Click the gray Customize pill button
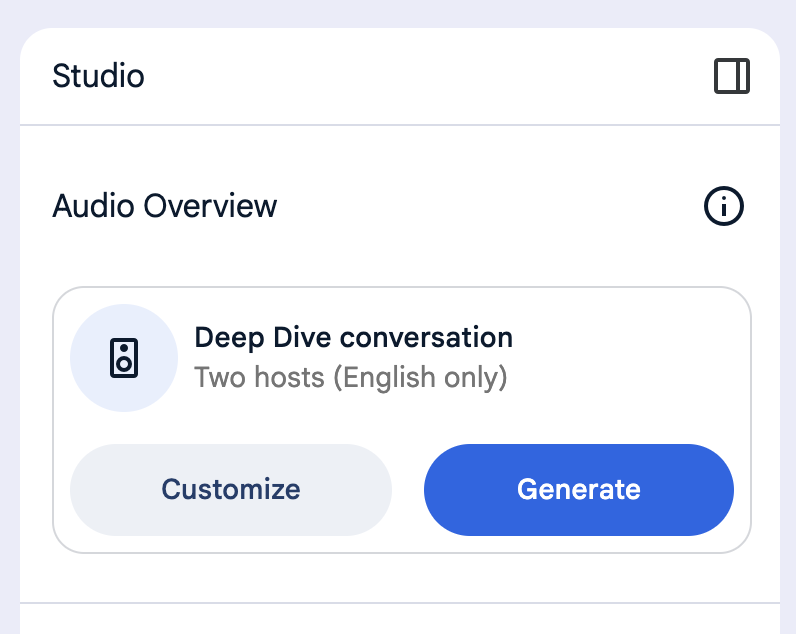796x634 pixels. 231,490
